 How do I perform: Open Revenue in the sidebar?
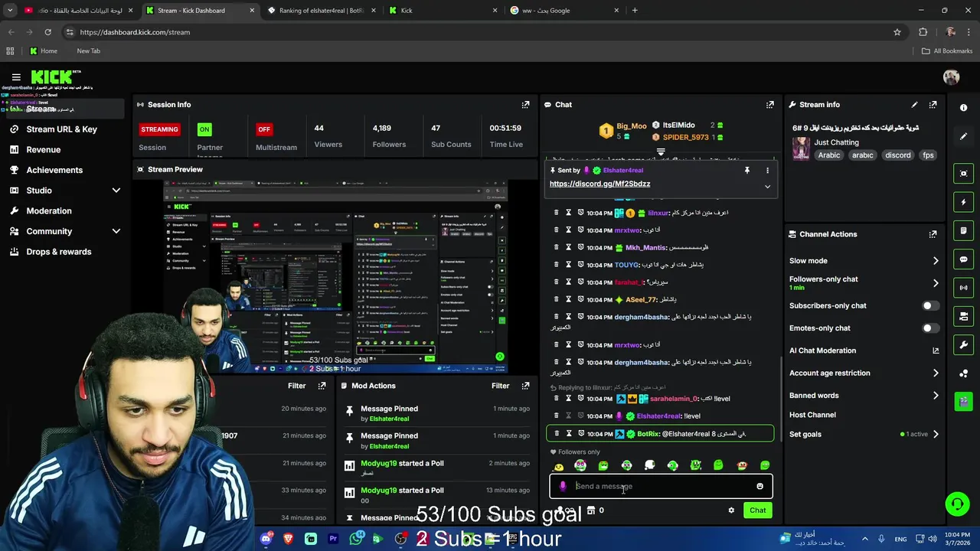(43, 150)
